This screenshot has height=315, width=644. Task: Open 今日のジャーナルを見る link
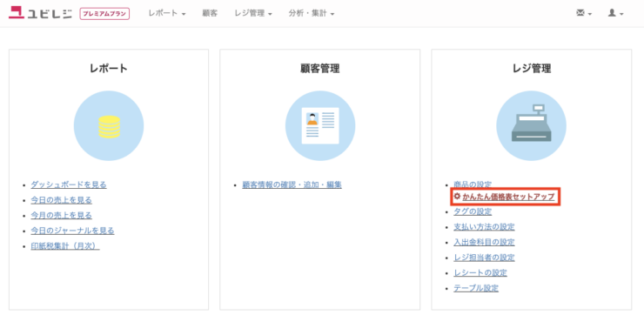pos(73,231)
